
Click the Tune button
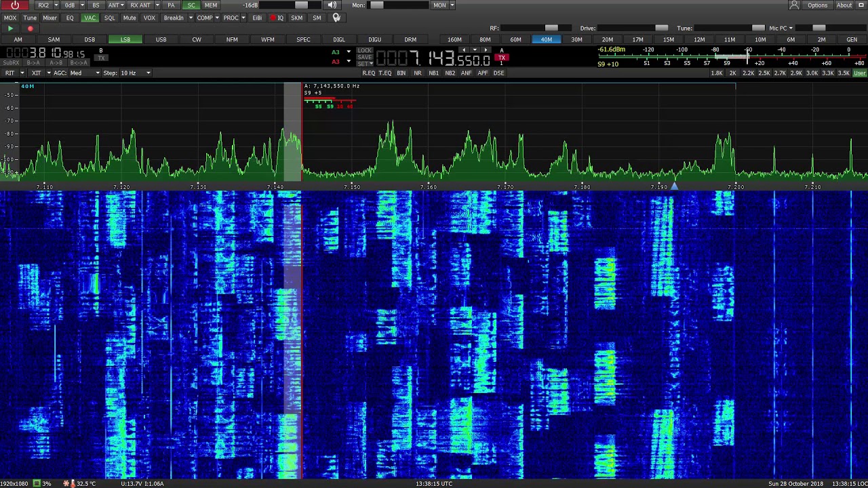30,18
